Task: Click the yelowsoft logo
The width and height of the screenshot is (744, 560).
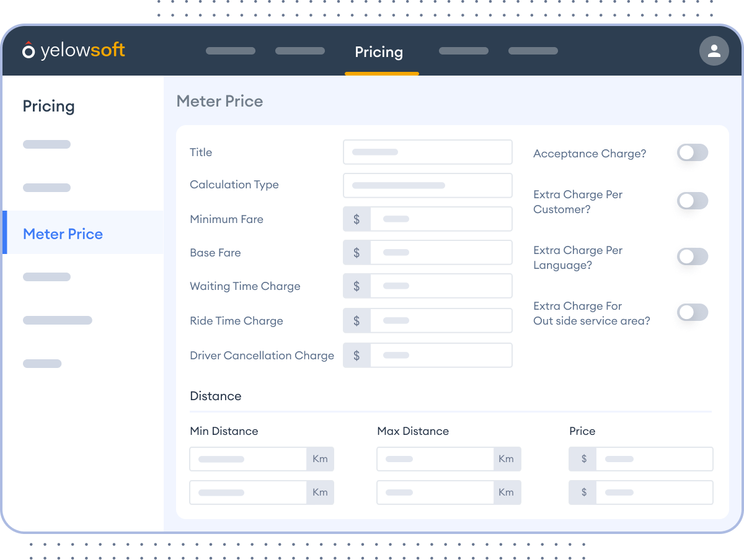Action: point(73,51)
